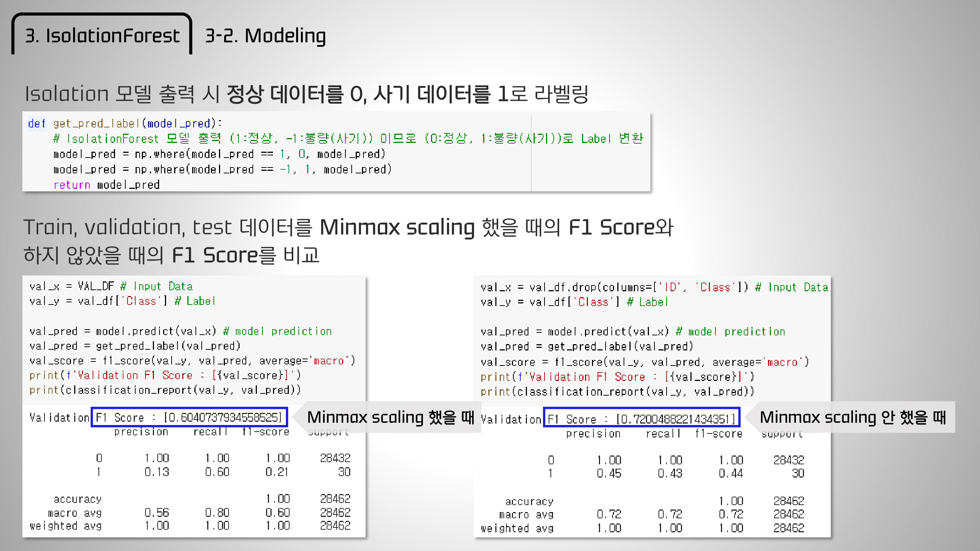The height and width of the screenshot is (551, 980).
Task: Click class 1 precision 0.45 in right report
Action: tap(609, 473)
